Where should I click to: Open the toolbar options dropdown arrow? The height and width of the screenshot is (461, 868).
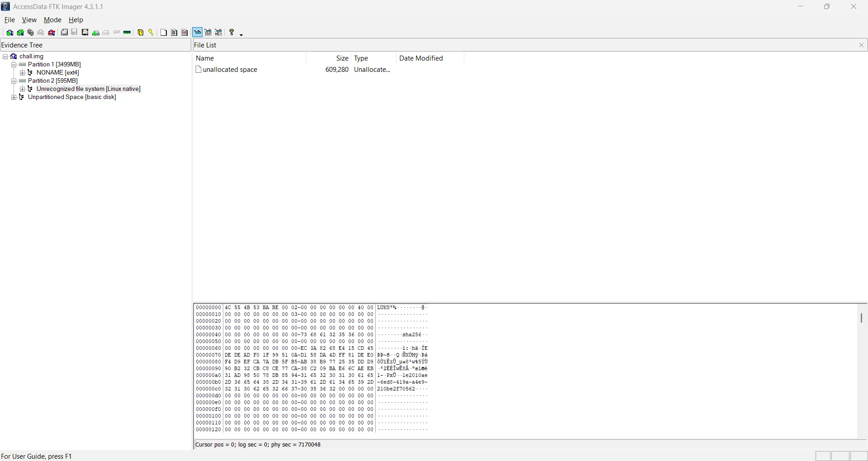click(x=241, y=34)
